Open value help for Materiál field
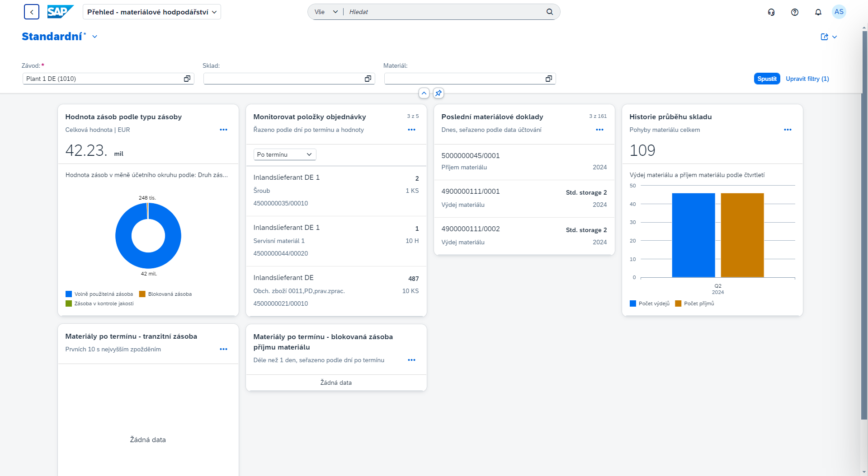This screenshot has width=868, height=476. point(549,78)
